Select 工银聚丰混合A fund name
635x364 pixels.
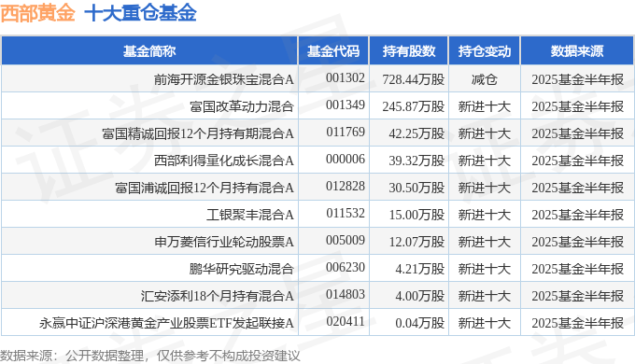[x=250, y=215]
